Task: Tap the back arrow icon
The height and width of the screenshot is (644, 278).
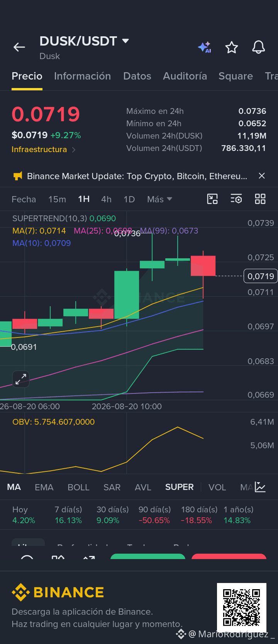Action: (19, 47)
